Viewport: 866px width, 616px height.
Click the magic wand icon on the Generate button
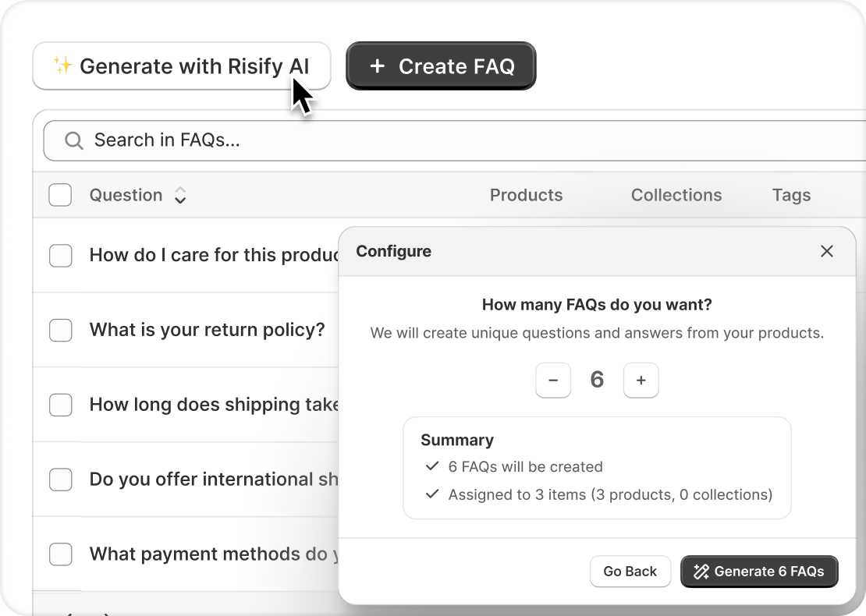click(701, 572)
